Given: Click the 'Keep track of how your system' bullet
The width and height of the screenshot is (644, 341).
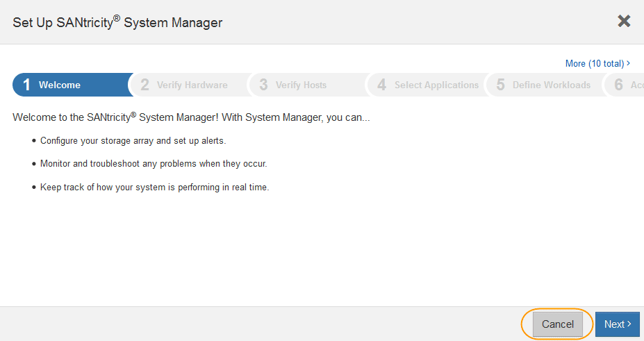Looking at the screenshot, I should pos(154,188).
